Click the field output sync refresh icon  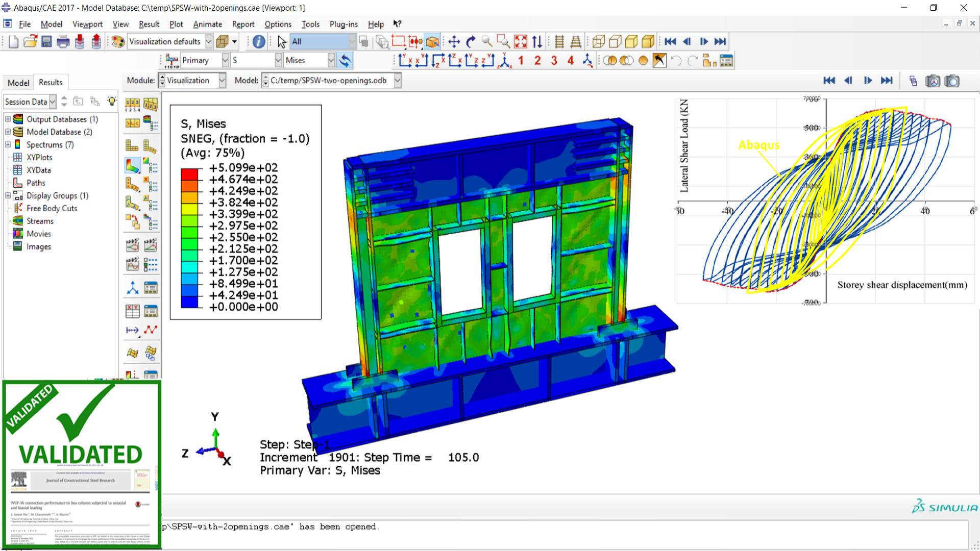(x=345, y=61)
